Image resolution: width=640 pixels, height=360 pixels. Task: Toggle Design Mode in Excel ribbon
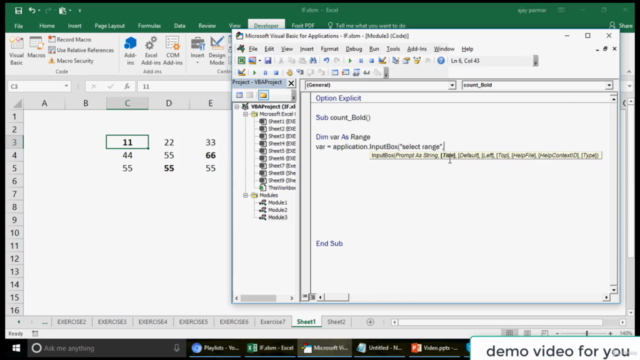coord(217,51)
